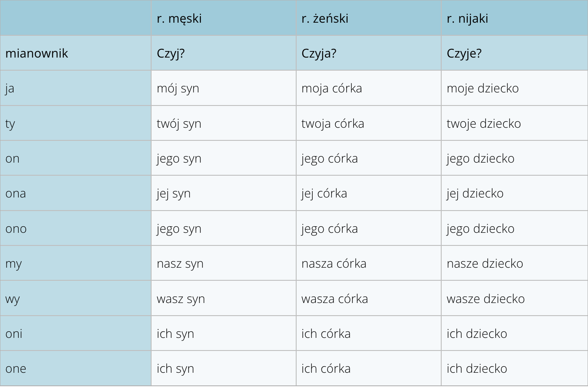
Task: Select the 'r. żeński' column header
Action: point(368,18)
